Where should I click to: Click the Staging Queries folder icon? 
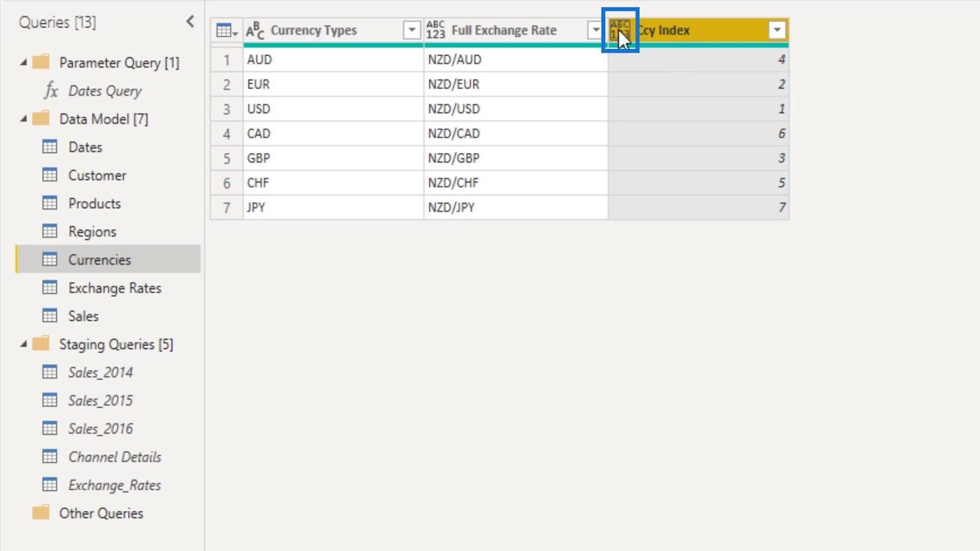[41, 343]
